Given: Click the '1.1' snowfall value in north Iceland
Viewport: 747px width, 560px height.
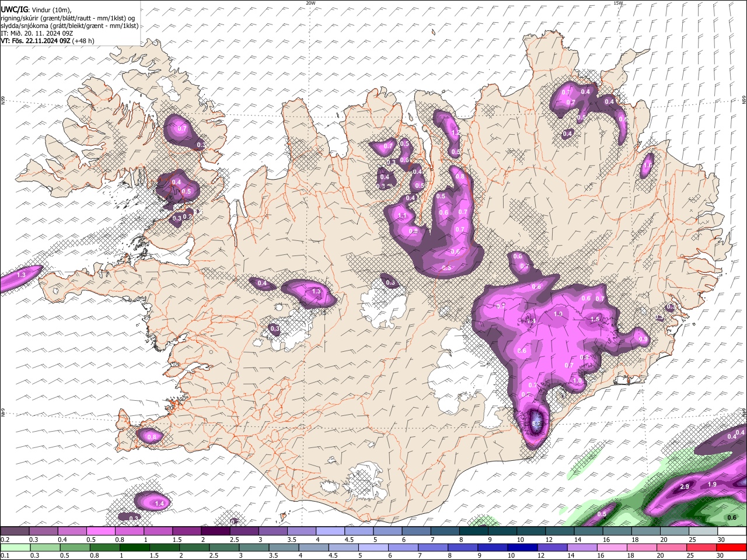Looking at the screenshot, I should click(x=402, y=216).
